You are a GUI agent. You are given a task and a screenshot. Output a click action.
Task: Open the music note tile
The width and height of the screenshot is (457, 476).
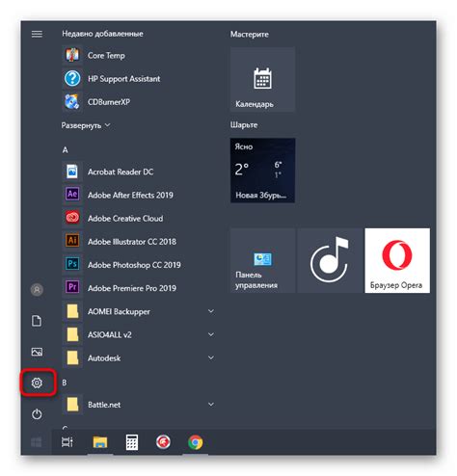[x=330, y=260]
